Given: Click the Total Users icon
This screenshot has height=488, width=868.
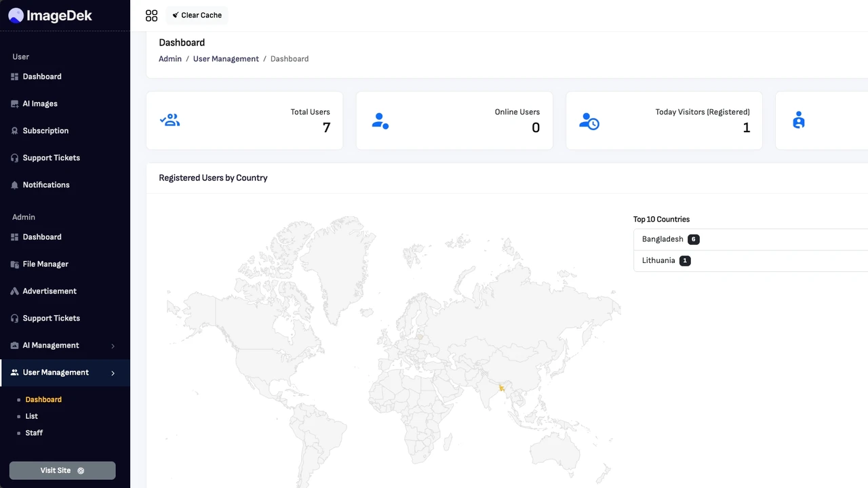Looking at the screenshot, I should 170,121.
